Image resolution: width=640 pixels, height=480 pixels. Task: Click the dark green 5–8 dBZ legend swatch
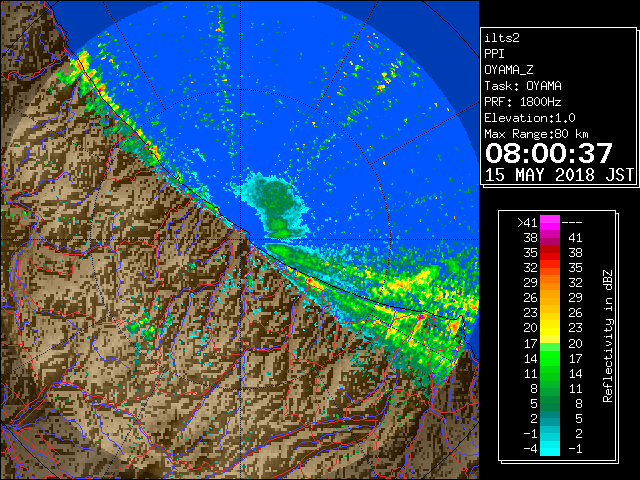pos(550,403)
